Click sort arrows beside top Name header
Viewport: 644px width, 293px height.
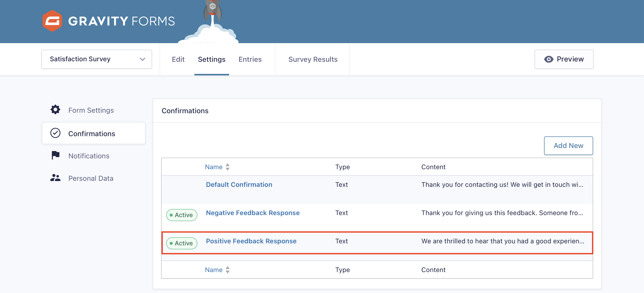tap(228, 167)
